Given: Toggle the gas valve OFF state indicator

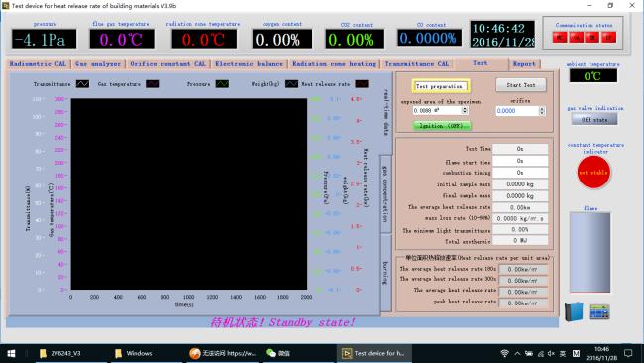Looking at the screenshot, I should click(593, 120).
